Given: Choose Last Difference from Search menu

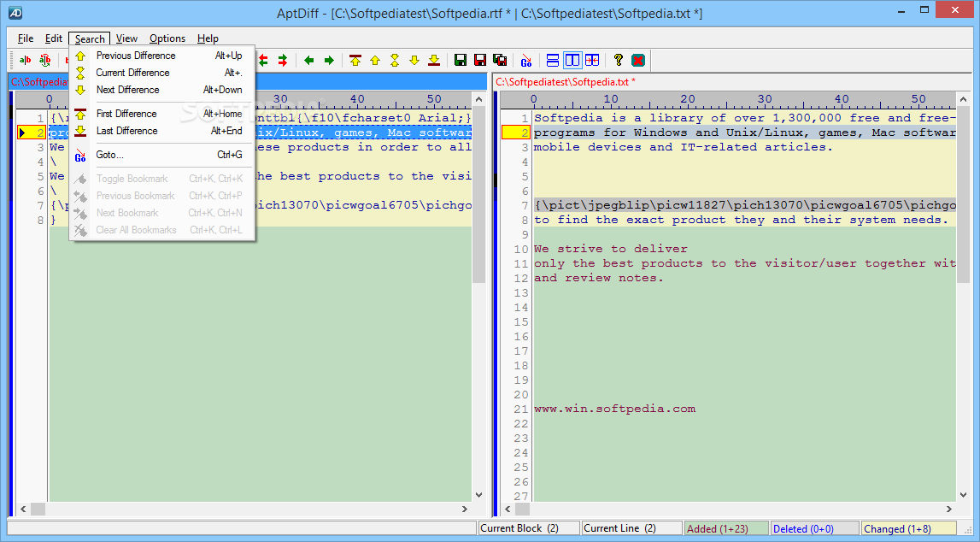Looking at the screenshot, I should [161, 131].
